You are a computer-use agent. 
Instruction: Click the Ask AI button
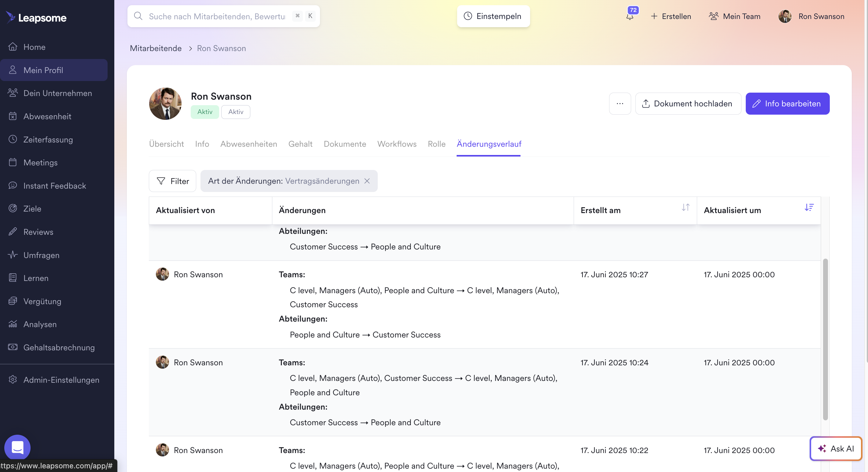pos(836,448)
